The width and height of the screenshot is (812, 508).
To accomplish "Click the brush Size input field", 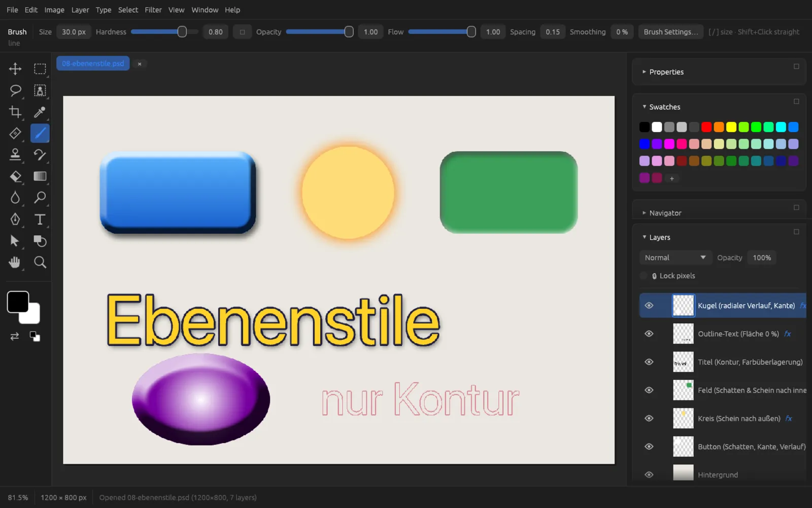I will 74,31.
